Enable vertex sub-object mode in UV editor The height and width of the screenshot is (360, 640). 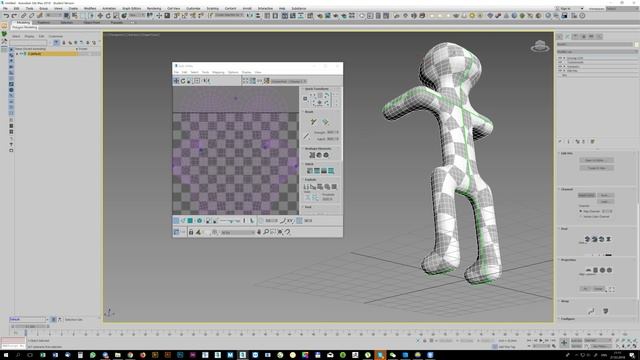(176, 221)
